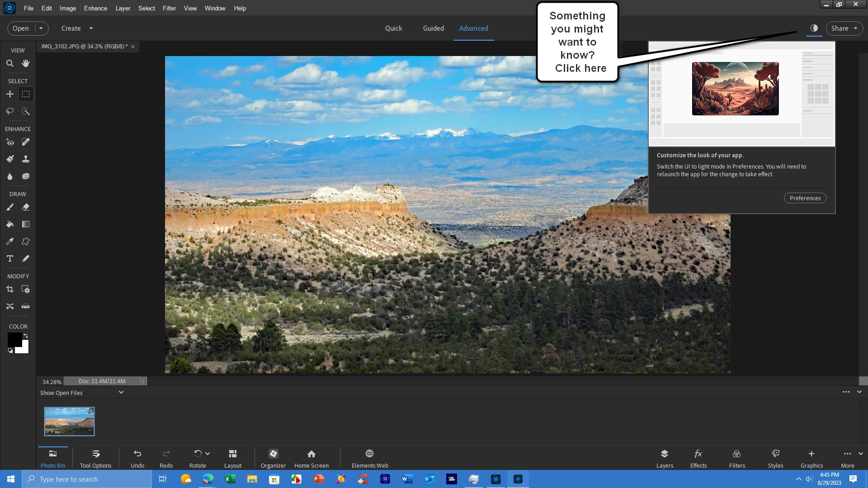Select the IMG_3102 thumbnail in Photo Bin
Screen dimensions: 868x488
coord(69,421)
